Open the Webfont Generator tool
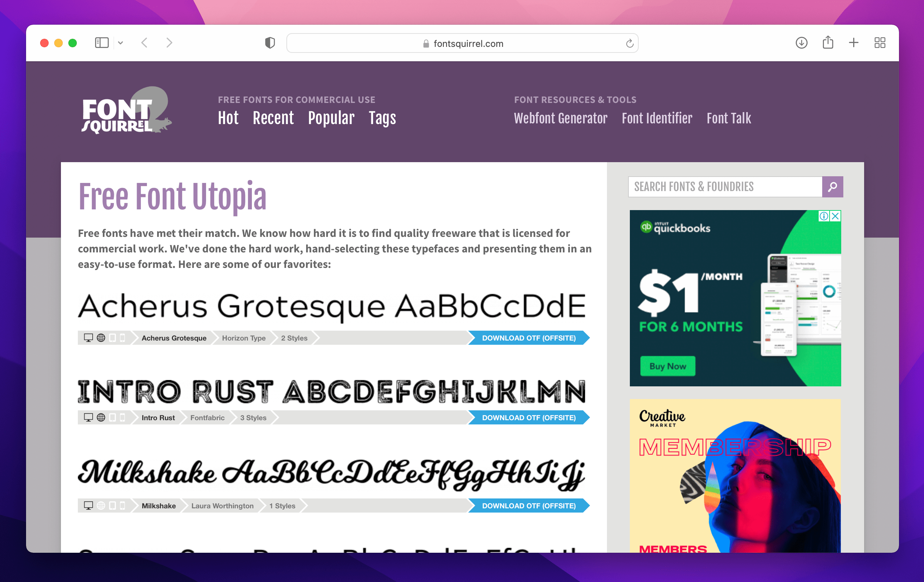This screenshot has width=924, height=582. [x=562, y=118]
